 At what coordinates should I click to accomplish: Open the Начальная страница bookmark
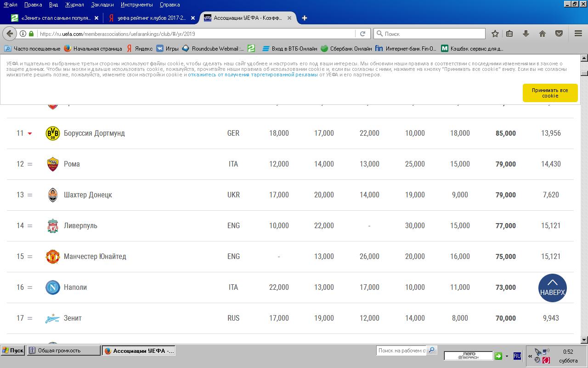[93, 48]
